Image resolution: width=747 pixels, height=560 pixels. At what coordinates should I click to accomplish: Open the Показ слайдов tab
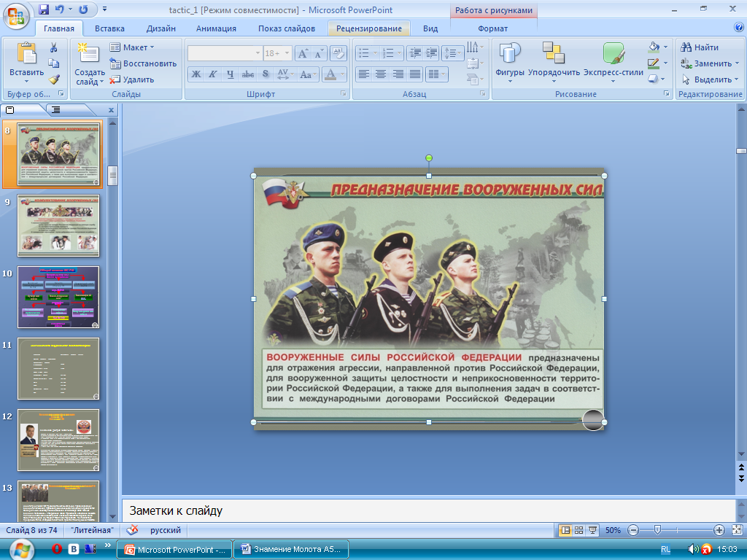click(287, 28)
